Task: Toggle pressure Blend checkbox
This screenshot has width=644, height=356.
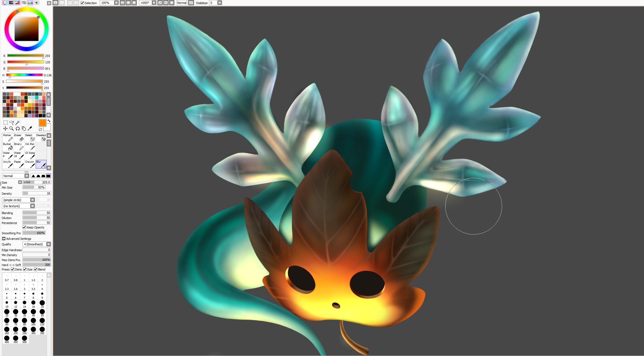Action: coord(36,269)
